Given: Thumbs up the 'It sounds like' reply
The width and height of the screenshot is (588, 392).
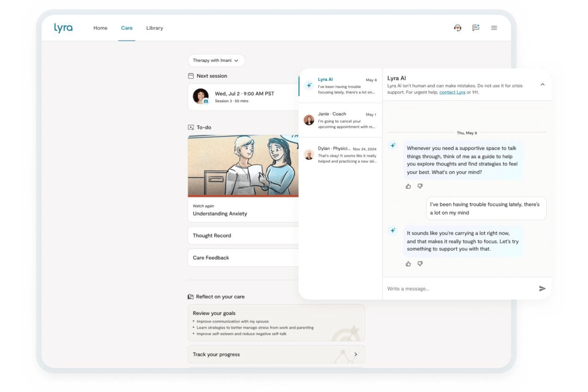Looking at the screenshot, I should point(408,264).
